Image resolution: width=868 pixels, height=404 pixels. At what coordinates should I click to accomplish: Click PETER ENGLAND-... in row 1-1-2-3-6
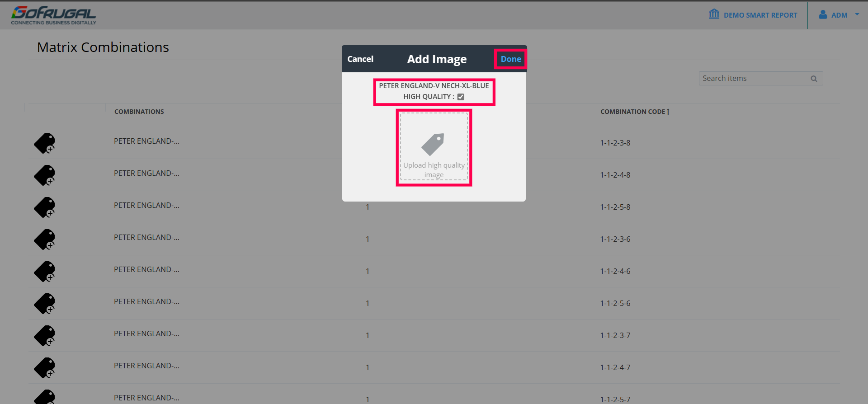tap(146, 237)
